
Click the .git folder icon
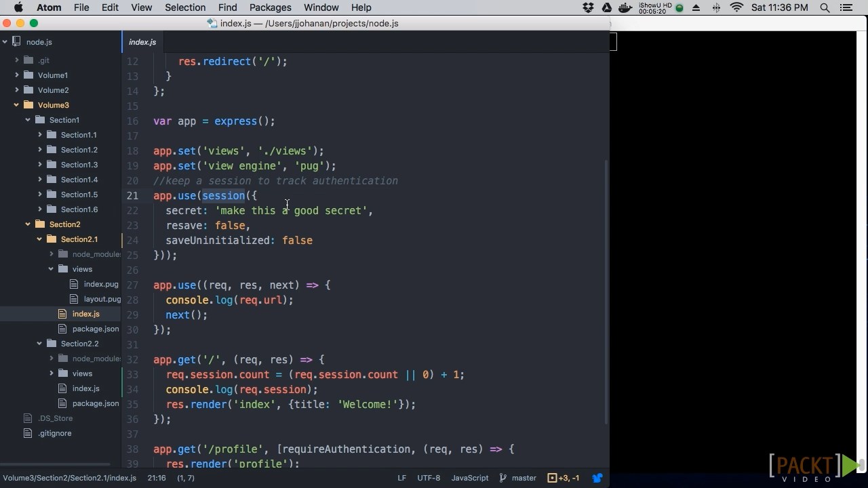[28, 60]
